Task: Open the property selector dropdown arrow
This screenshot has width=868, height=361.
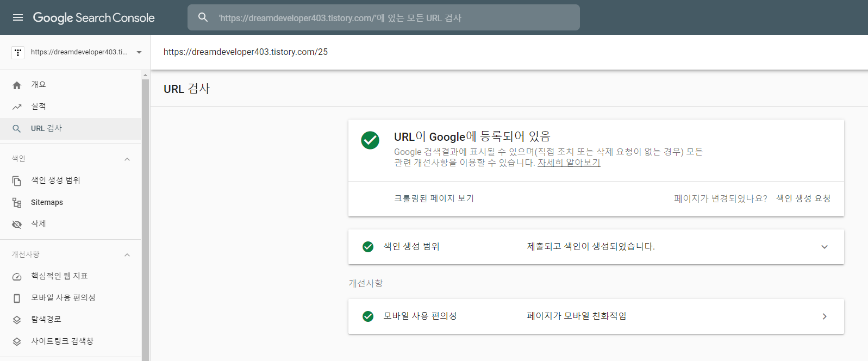Action: [x=139, y=52]
